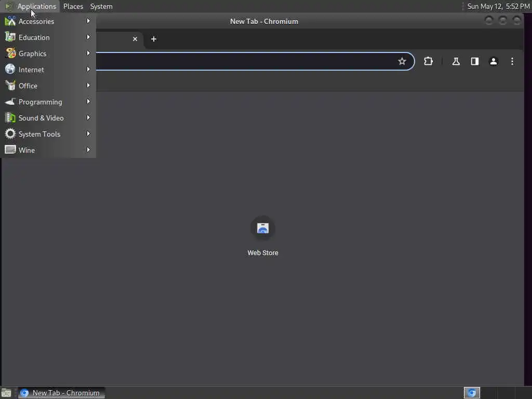Open a new Chromium tab
Screen dimensions: 532x399
coord(154,39)
